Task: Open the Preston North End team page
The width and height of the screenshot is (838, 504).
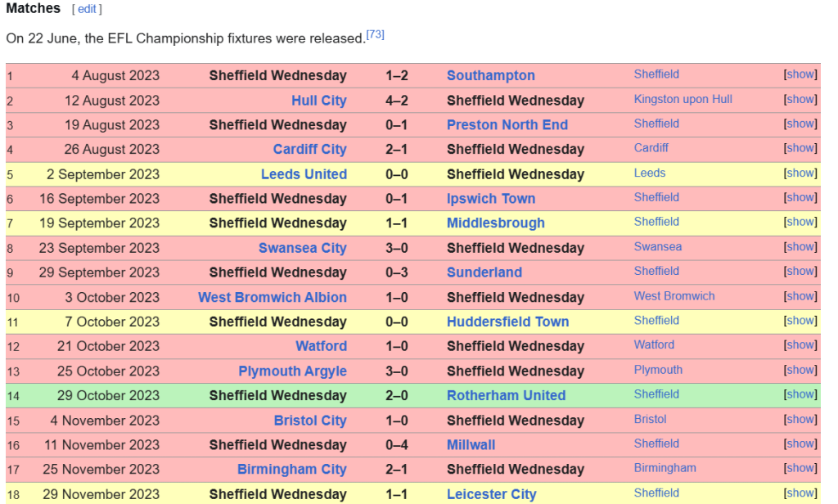Action: point(507,125)
